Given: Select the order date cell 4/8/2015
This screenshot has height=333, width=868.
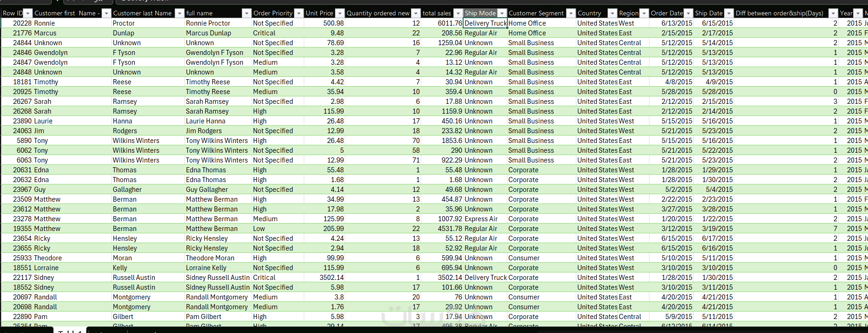Looking at the screenshot, I should tap(671, 82).
